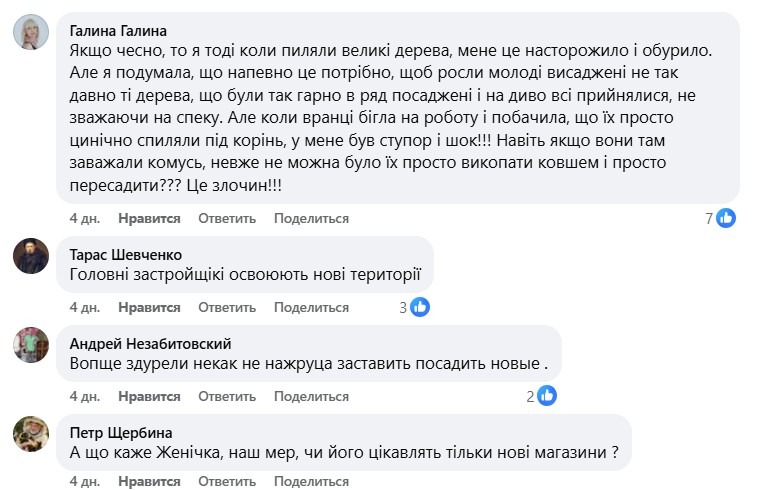Share Галина Галина's comment with Поделиться
This screenshot has width=784, height=490.
coord(311,218)
